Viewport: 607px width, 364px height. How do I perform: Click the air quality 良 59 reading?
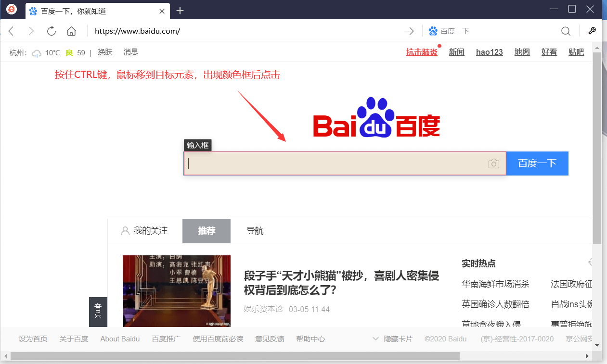click(x=76, y=53)
